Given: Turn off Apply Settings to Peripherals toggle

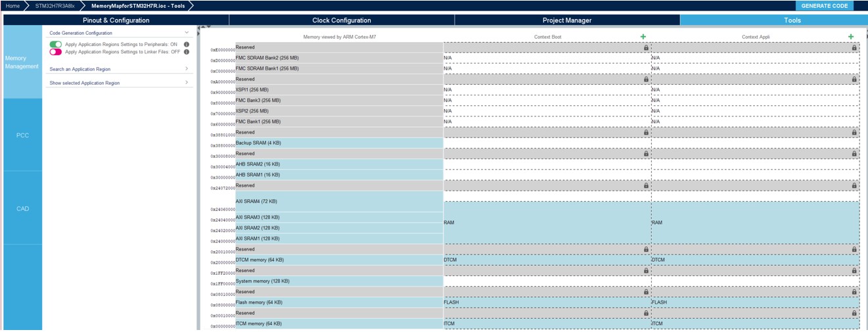Looking at the screenshot, I should click(56, 44).
